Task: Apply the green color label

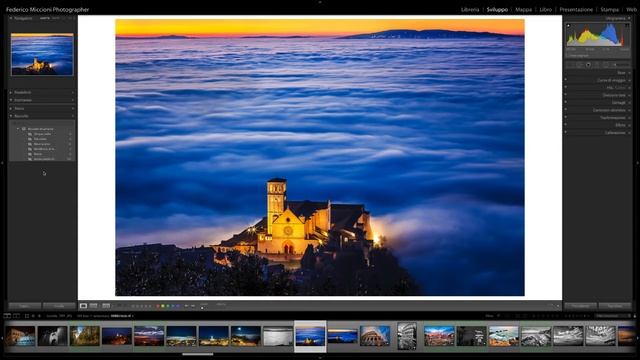Action: tap(168, 306)
